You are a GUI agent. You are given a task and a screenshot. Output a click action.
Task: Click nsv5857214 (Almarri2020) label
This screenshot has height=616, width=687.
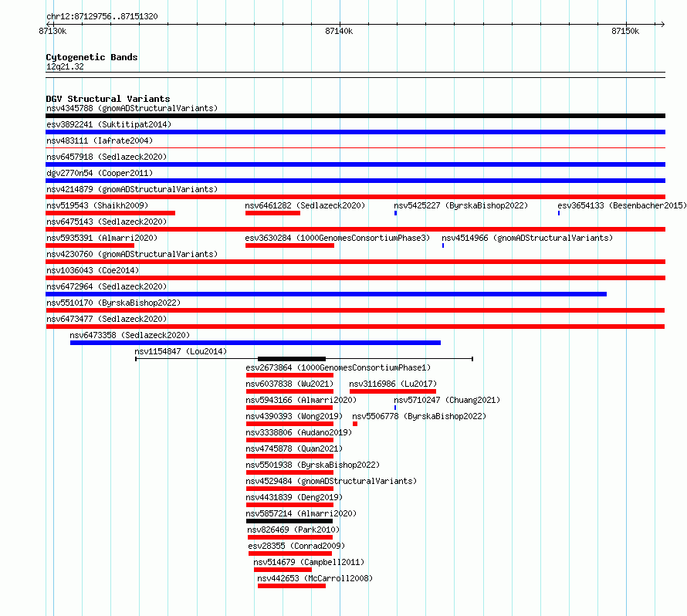(x=301, y=513)
